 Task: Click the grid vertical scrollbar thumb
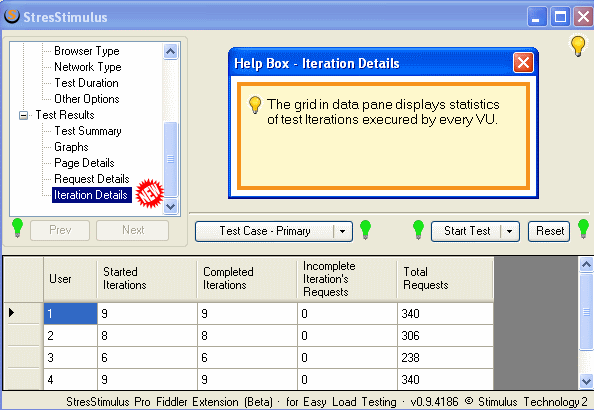pos(586,312)
